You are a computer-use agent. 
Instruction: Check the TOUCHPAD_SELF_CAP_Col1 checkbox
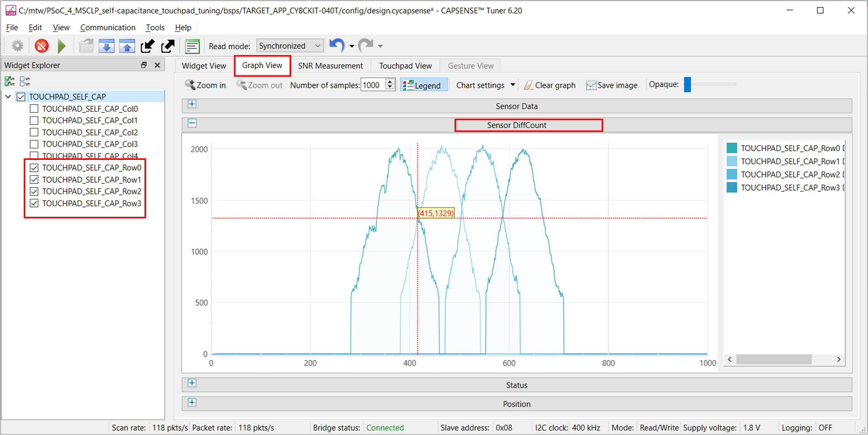click(34, 120)
